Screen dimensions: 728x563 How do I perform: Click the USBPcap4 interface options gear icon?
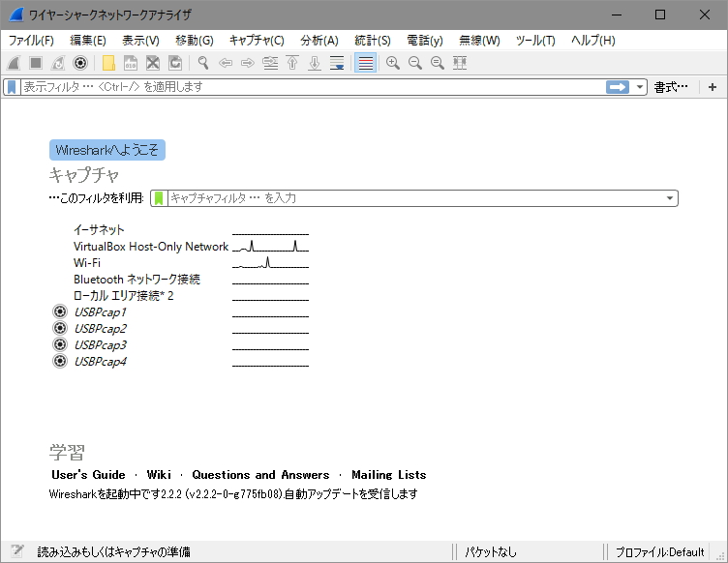pos(60,361)
